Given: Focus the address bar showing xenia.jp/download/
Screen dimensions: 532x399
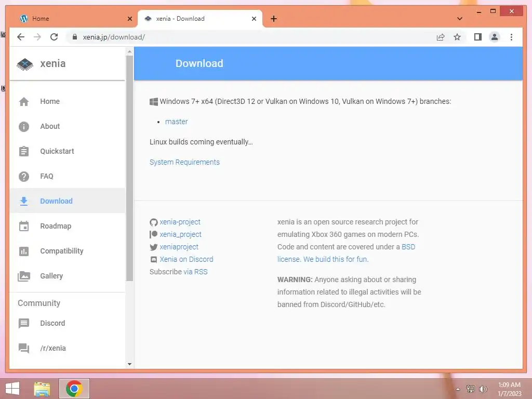Looking at the screenshot, I should [251, 37].
